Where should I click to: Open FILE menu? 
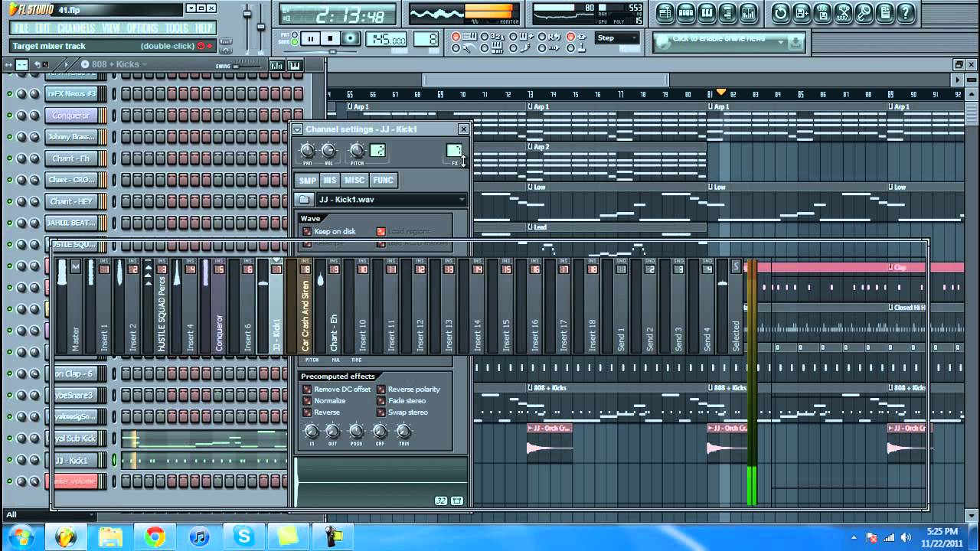pyautogui.click(x=21, y=28)
